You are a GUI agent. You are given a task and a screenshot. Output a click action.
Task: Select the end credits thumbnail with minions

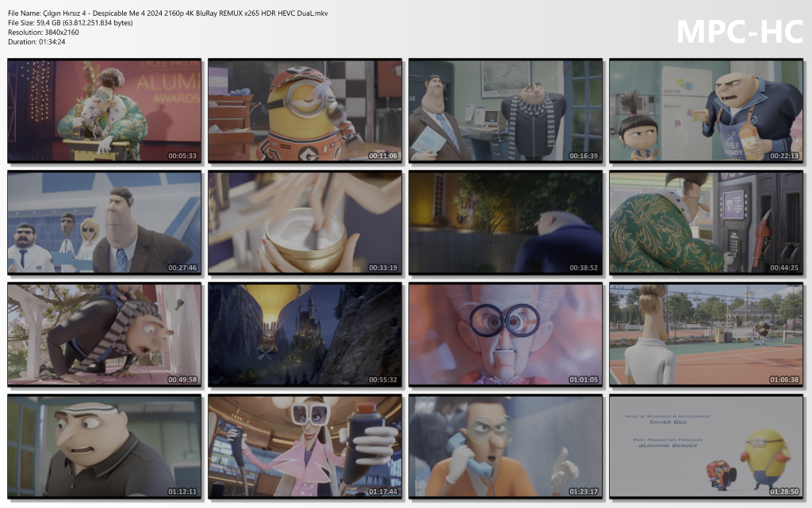[x=706, y=446]
